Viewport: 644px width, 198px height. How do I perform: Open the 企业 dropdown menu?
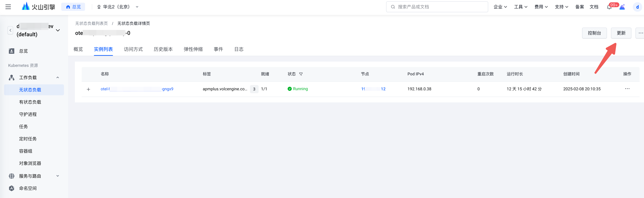(x=500, y=7)
